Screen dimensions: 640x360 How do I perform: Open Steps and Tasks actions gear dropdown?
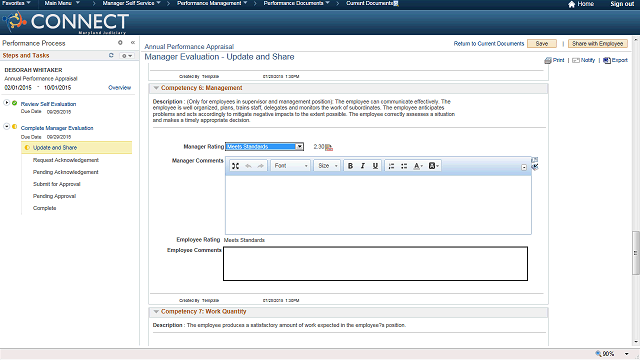tap(126, 56)
